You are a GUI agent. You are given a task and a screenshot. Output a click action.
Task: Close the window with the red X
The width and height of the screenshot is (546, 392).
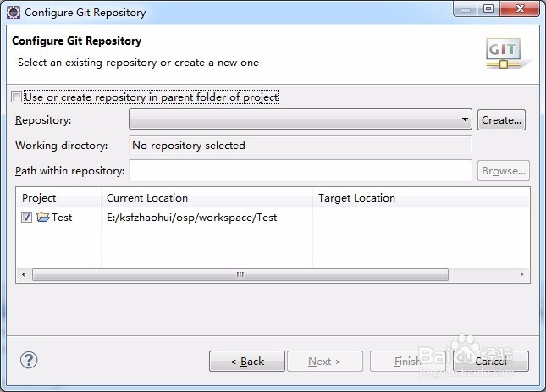pos(520,8)
